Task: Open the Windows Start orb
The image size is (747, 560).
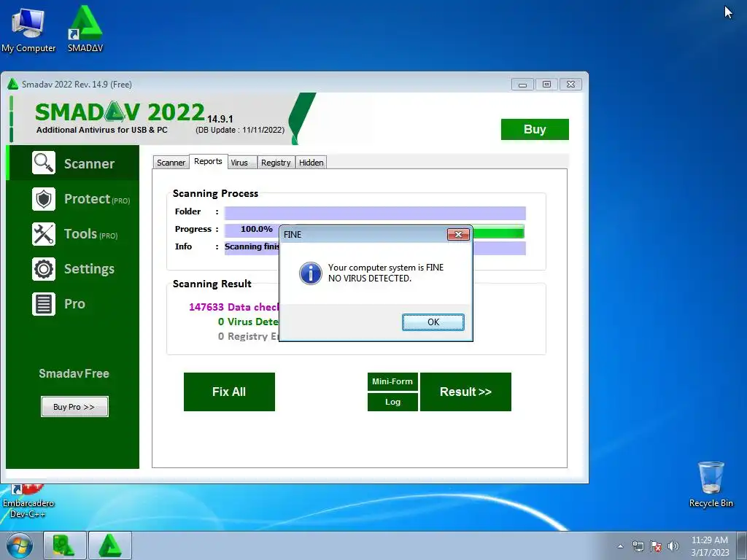Action: 20,545
